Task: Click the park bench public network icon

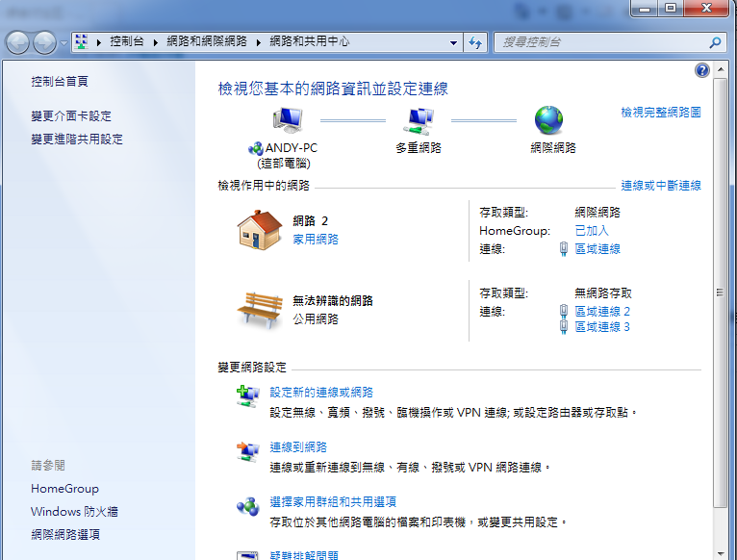Action: point(259,309)
